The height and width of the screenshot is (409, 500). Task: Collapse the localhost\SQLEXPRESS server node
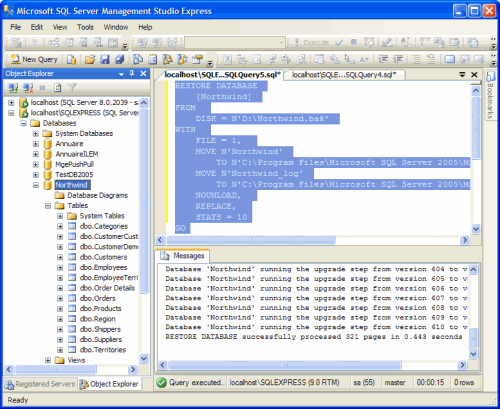tap(11, 113)
